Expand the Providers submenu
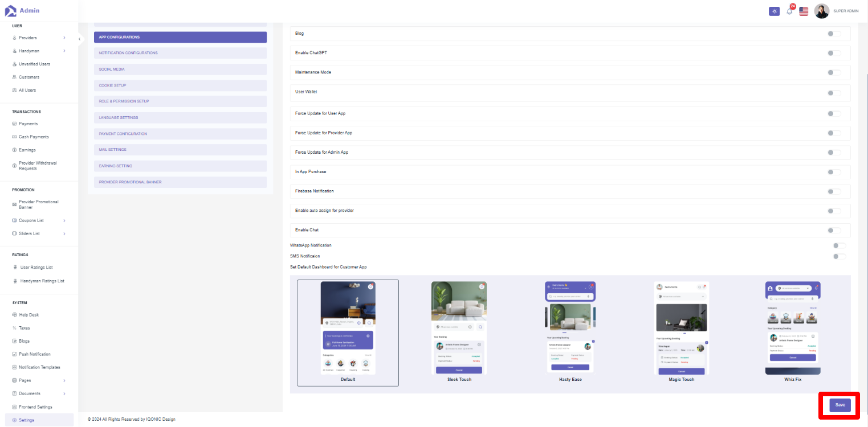Screen dimensions: 868x427 pos(64,38)
